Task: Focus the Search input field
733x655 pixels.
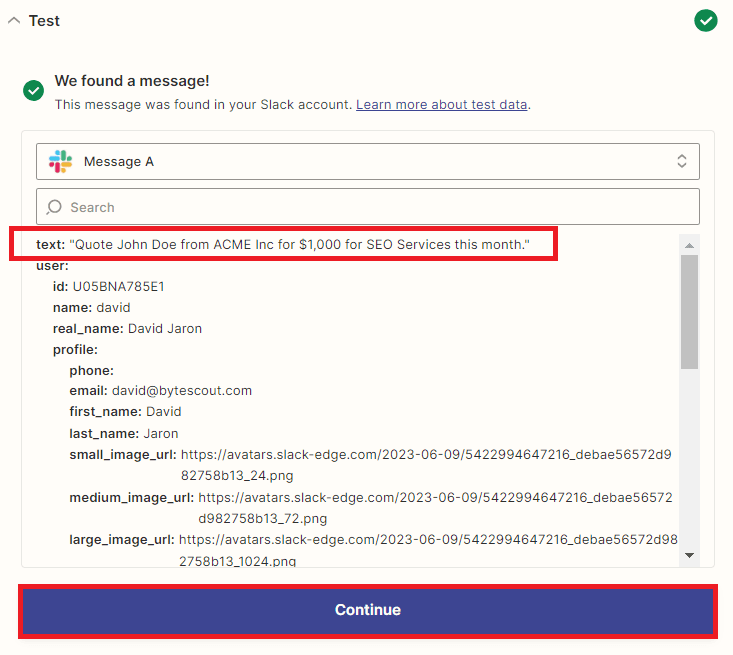Action: pos(380,207)
